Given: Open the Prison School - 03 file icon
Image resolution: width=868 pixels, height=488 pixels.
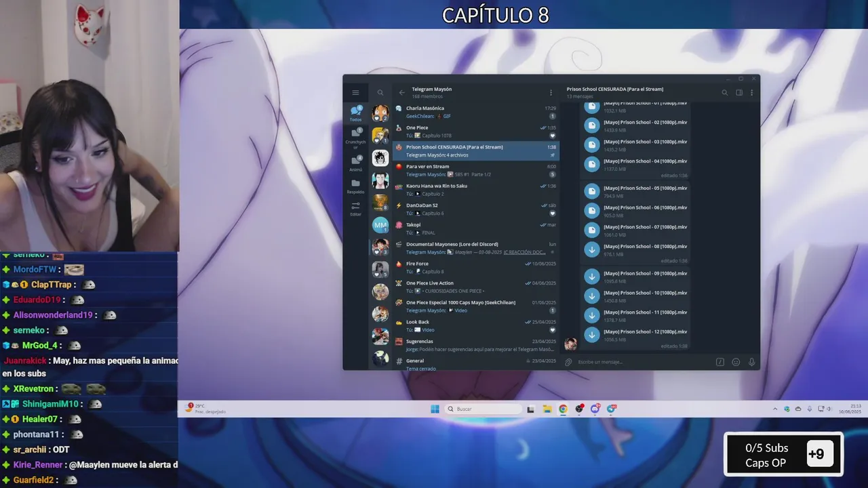Looking at the screenshot, I should [592, 145].
